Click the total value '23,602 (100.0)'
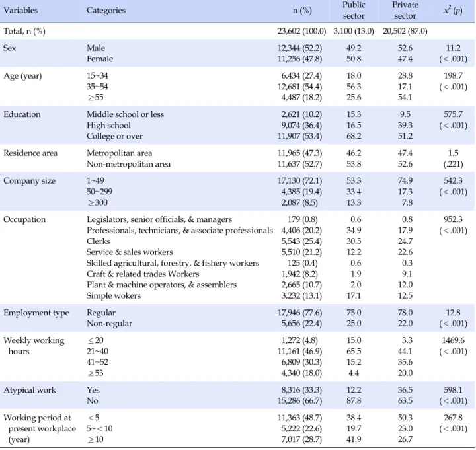This screenshot has width=476, height=450. coord(301,31)
